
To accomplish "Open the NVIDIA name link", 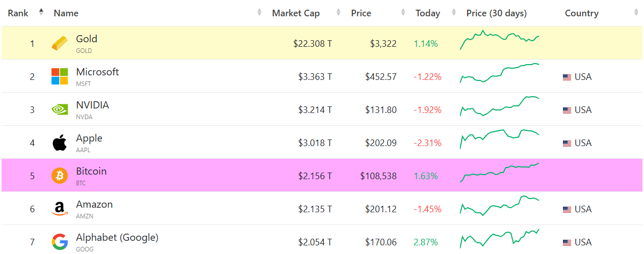I will [x=92, y=105].
